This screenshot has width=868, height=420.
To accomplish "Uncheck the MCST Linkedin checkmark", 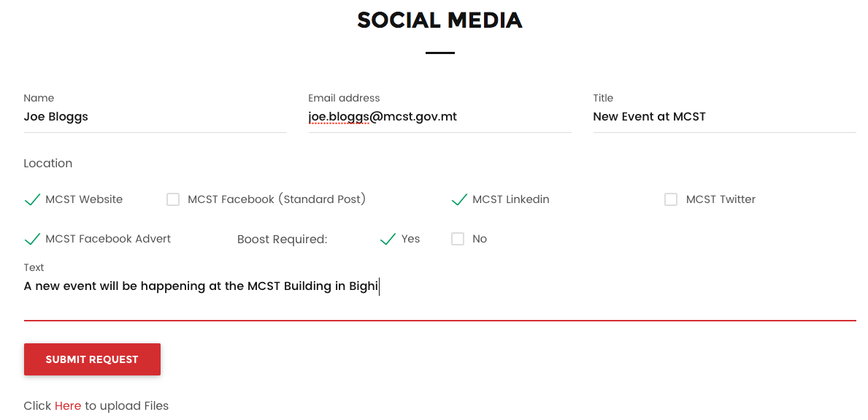I will (x=459, y=199).
